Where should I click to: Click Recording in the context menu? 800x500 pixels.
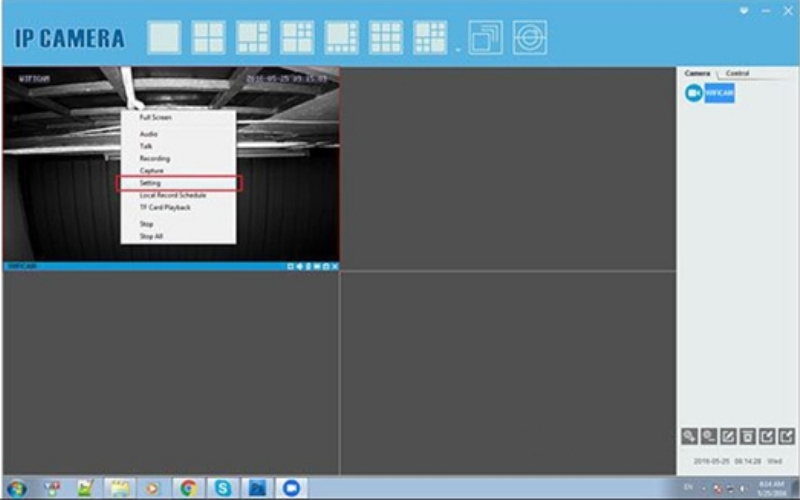pos(155,159)
